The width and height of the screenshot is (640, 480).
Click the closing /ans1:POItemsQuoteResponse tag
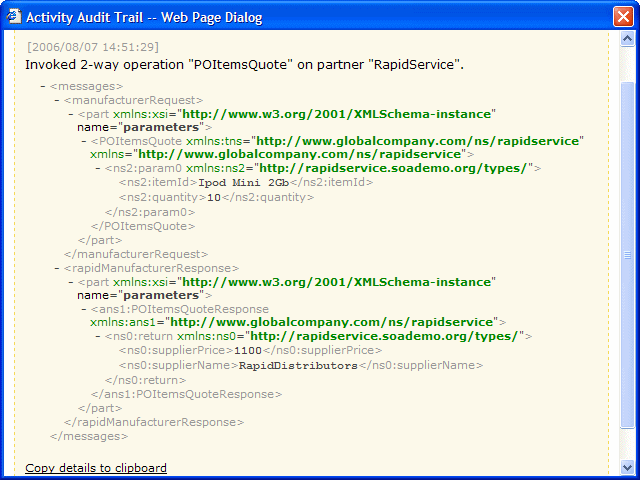(187, 394)
